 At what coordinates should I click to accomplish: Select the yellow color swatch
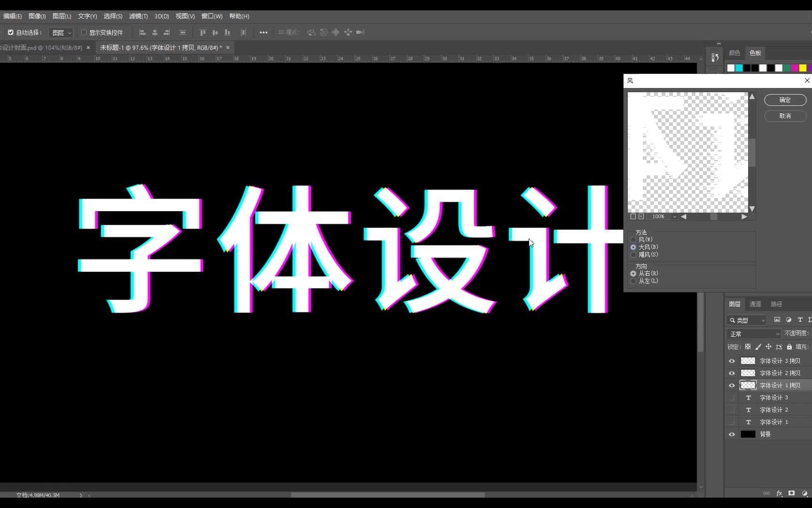coord(803,68)
